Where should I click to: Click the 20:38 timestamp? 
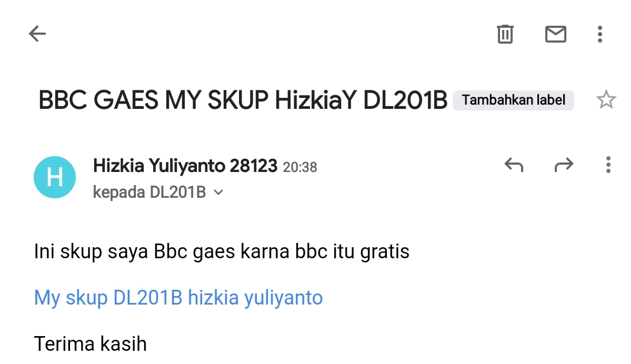click(300, 167)
